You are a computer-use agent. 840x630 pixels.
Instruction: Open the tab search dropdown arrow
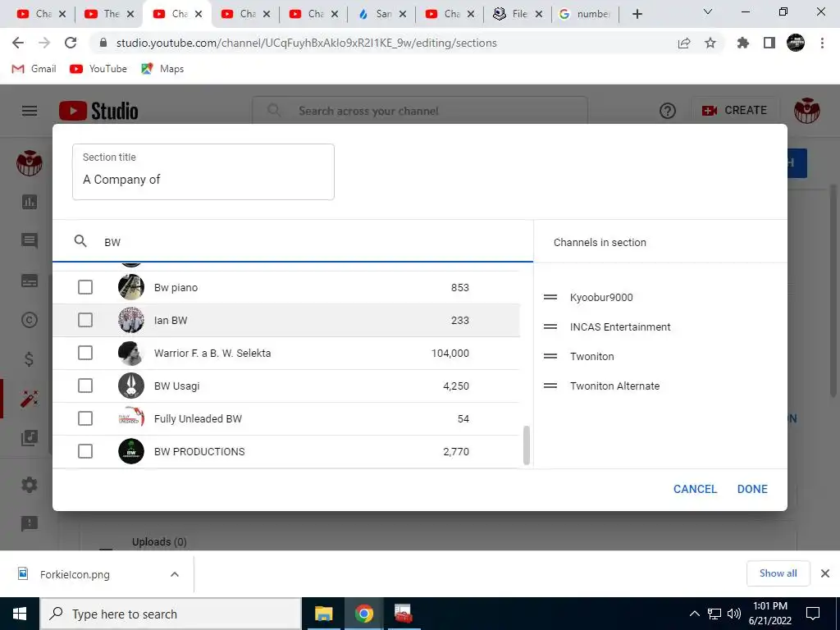708,11
